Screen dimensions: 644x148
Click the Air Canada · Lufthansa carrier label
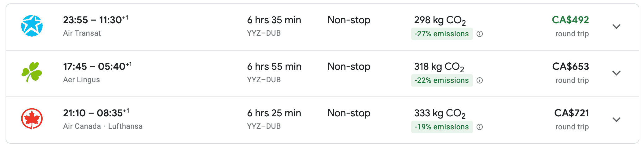pyautogui.click(x=103, y=126)
